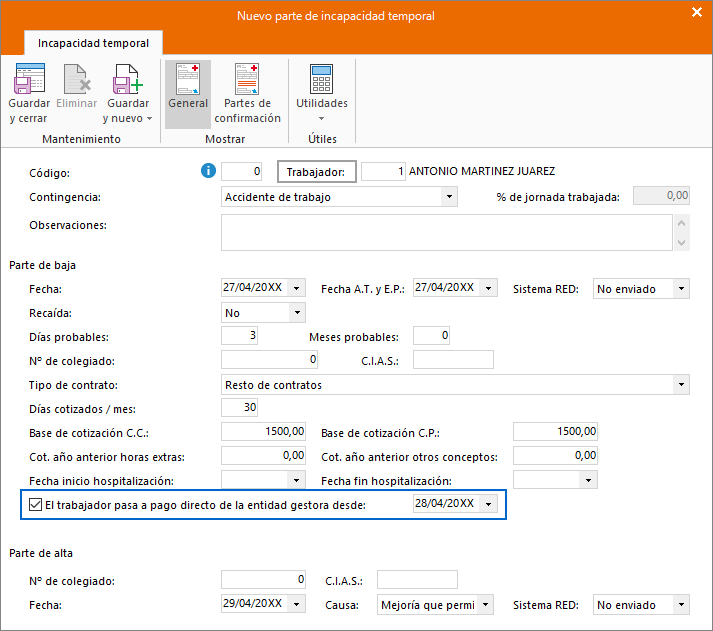Click the Código input field
The height and width of the screenshot is (631, 713).
coord(241,171)
